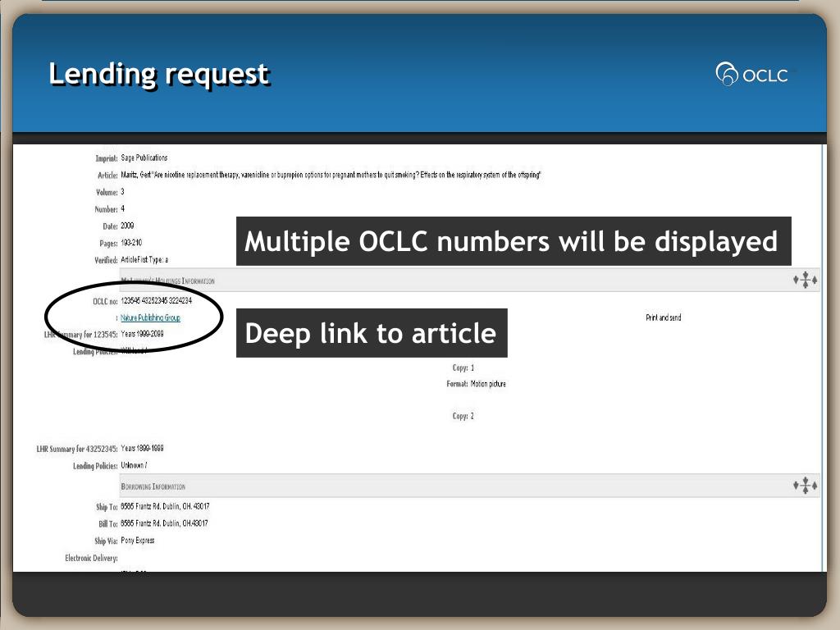The width and height of the screenshot is (840, 630).
Task: Open the Nature Publishing Group link
Action: point(151,317)
